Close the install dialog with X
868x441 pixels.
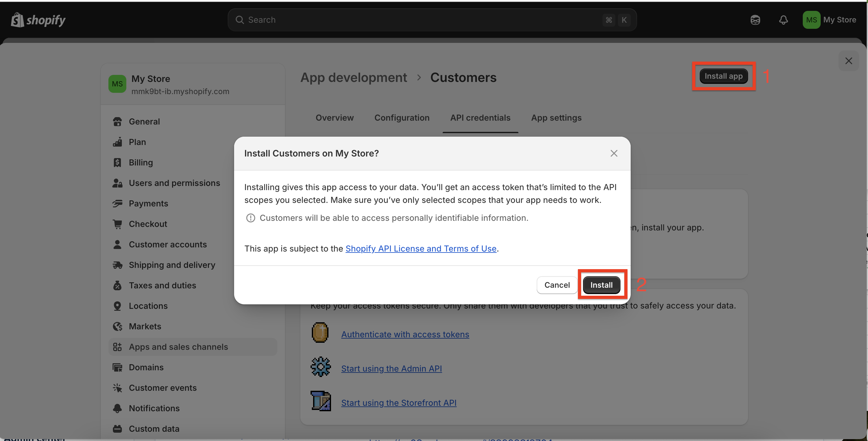(614, 153)
